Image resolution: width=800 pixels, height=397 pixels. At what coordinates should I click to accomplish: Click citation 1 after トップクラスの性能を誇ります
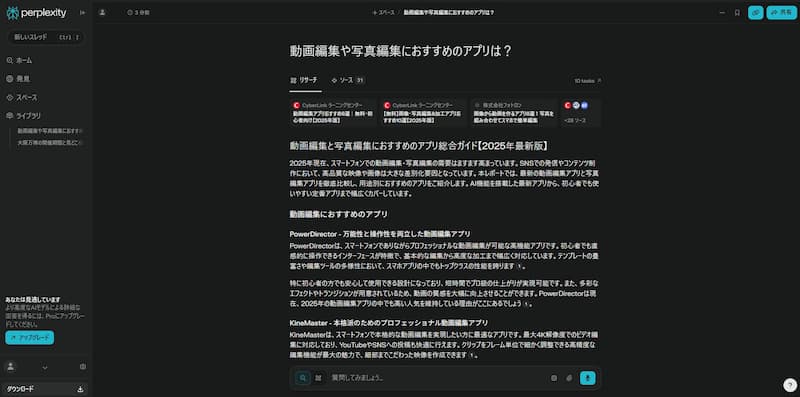pos(519,266)
